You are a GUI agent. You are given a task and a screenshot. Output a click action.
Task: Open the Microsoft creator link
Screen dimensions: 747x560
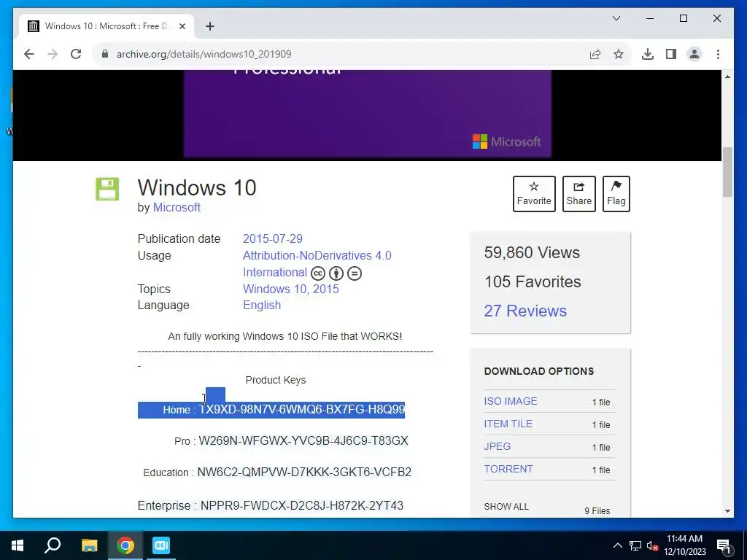(x=177, y=208)
